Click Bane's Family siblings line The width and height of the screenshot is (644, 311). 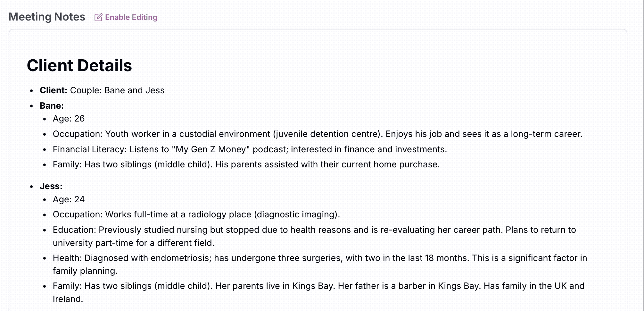pos(246,164)
